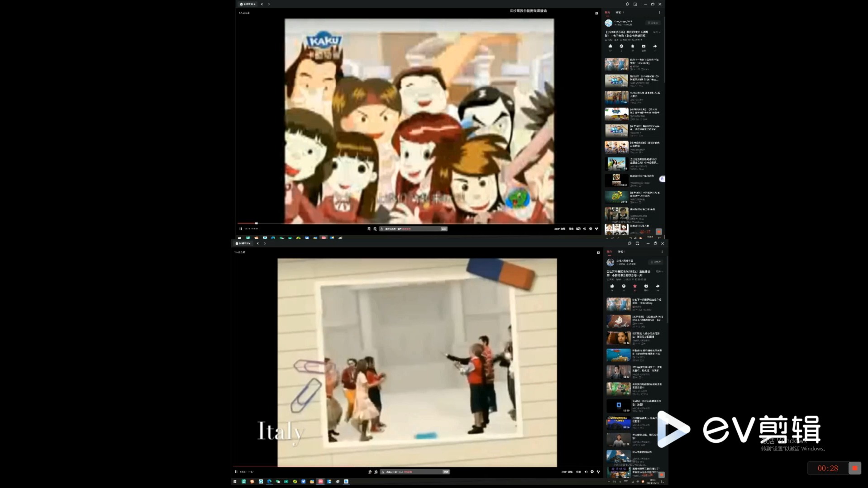Favorite the video in the top window
Image resolution: width=868 pixels, height=488 pixels.
point(633,46)
